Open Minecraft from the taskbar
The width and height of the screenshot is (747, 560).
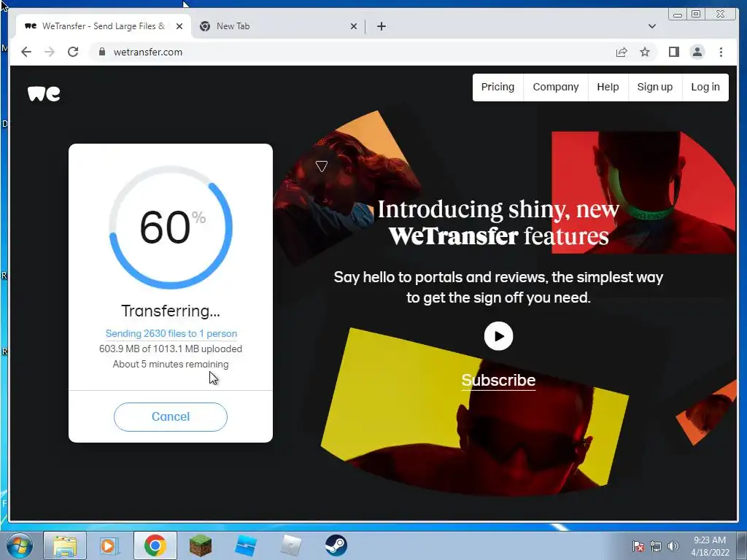click(200, 545)
